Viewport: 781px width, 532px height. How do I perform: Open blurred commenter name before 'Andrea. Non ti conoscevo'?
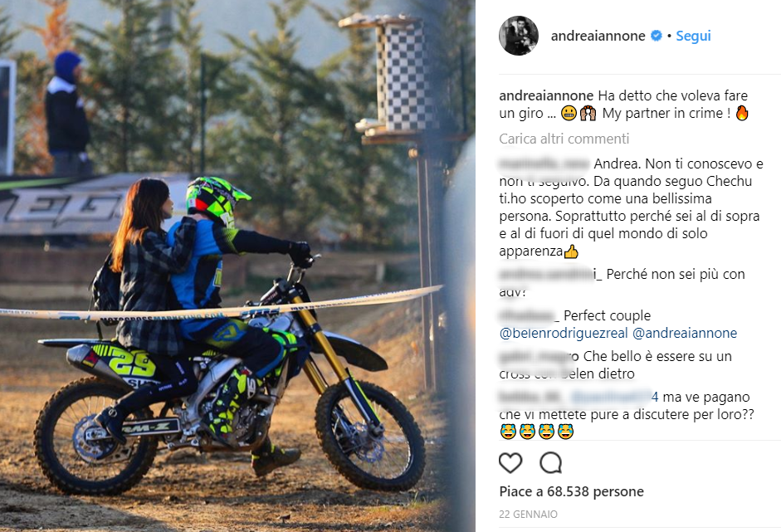tap(544, 164)
